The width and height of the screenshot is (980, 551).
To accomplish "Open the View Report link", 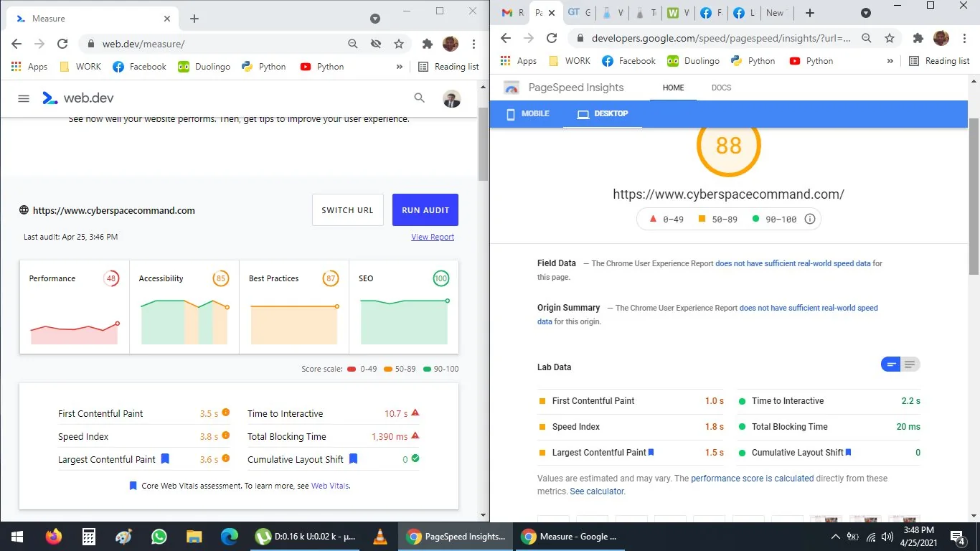I will click(x=433, y=237).
